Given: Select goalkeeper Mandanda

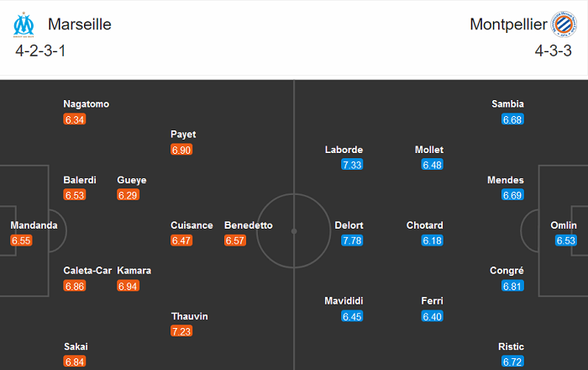Looking at the screenshot, I should point(34,225).
